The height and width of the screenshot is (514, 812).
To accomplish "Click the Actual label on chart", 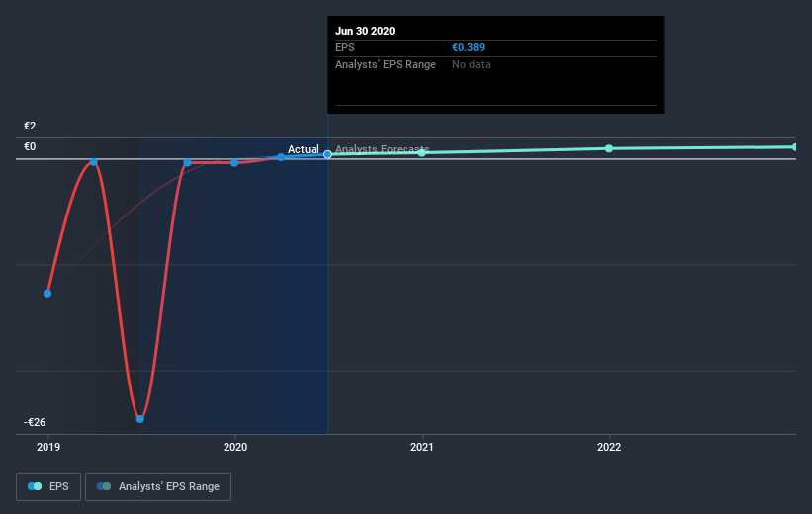I will (304, 149).
